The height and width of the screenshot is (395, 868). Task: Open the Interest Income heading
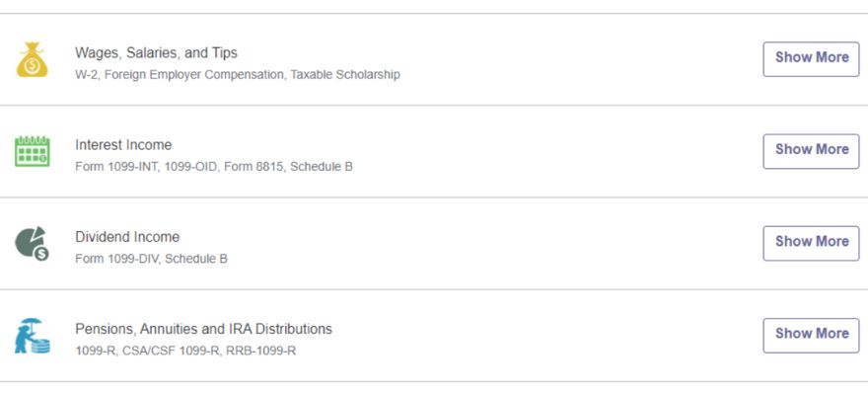tap(123, 144)
